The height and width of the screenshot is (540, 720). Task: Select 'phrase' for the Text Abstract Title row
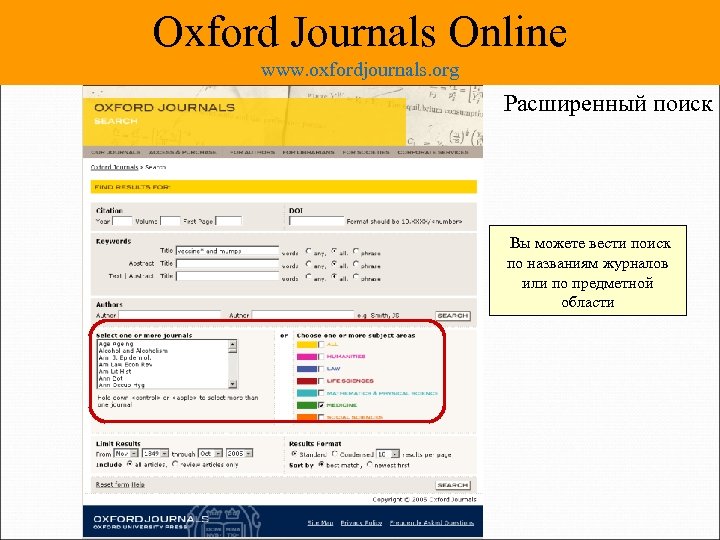pyautogui.click(x=356, y=277)
